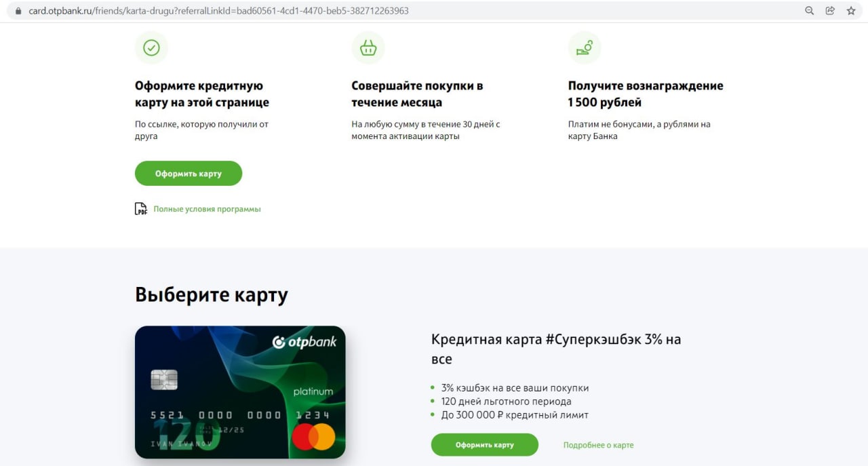Click the URL address bar field
Viewport: 868px width, 466px height.
(x=407, y=11)
